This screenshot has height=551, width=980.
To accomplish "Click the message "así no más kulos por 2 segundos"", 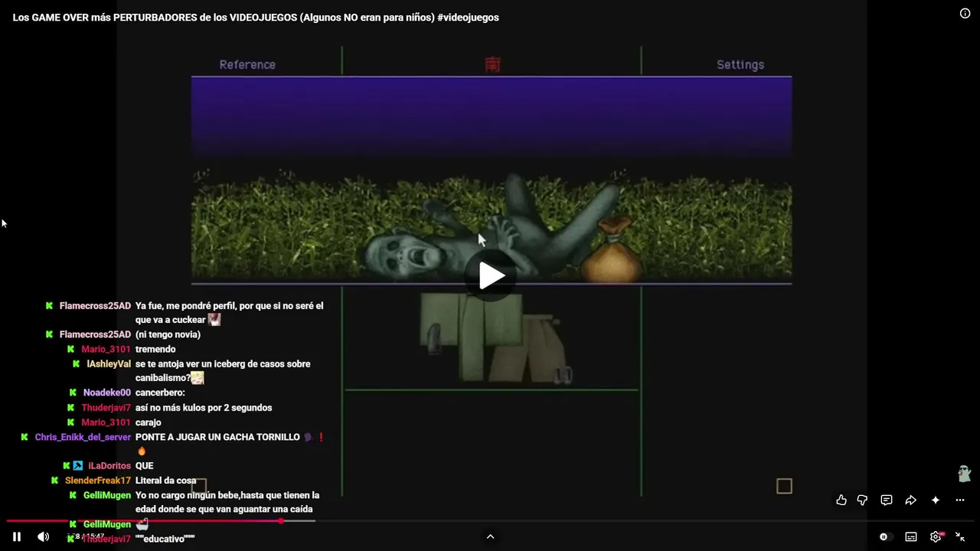I will tap(204, 408).
